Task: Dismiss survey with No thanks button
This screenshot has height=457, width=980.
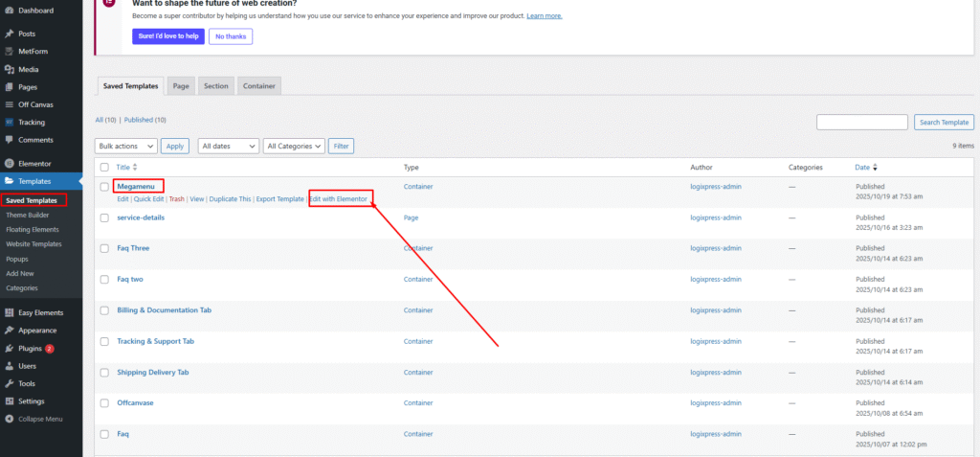Action: pyautogui.click(x=230, y=36)
